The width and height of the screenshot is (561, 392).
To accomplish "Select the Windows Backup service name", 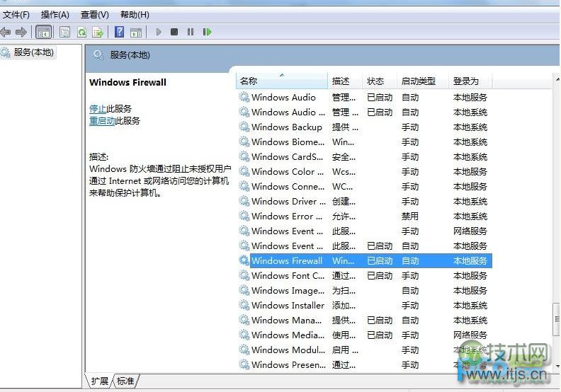I will coord(287,127).
